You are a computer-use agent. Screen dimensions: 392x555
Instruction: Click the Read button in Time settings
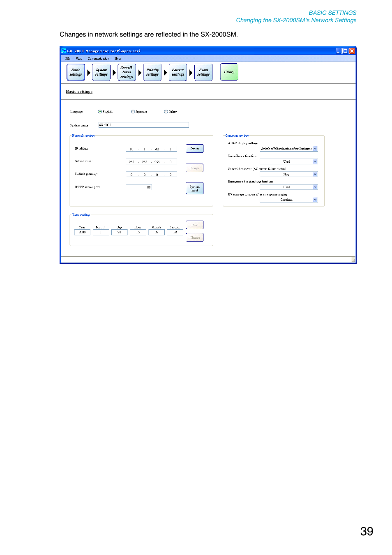click(x=195, y=225)
